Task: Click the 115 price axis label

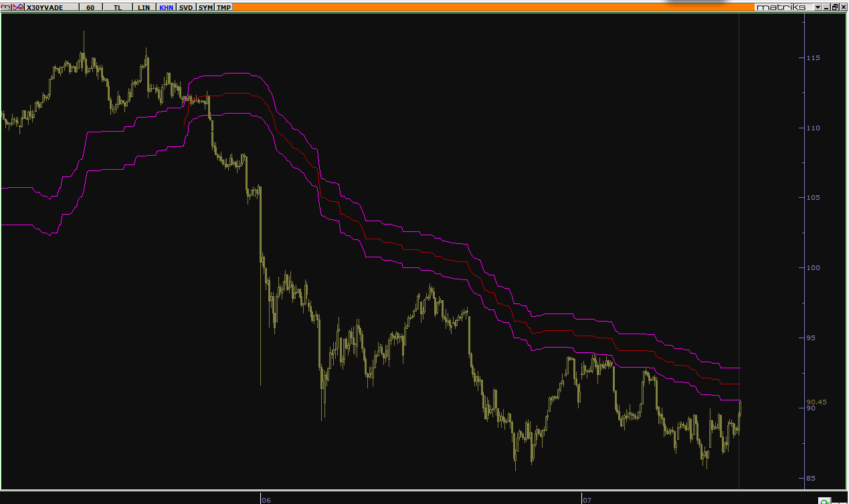Action: [813, 58]
